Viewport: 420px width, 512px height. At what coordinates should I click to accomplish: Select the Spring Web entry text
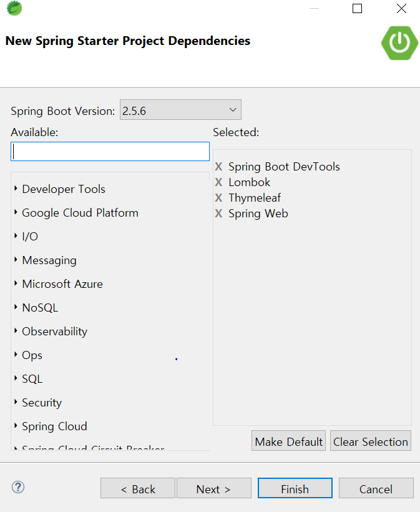[258, 214]
